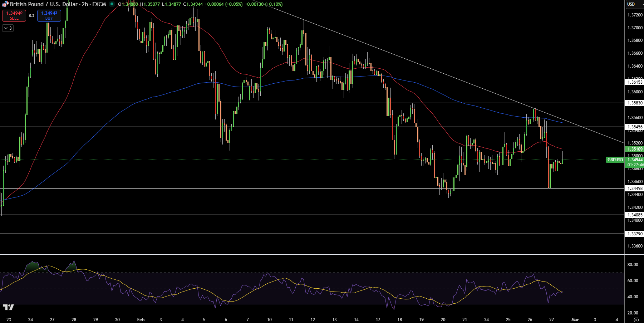The image size is (644, 323).
Task: Click the change value +0.00064 (+0.05%)
Action: coord(223,4)
